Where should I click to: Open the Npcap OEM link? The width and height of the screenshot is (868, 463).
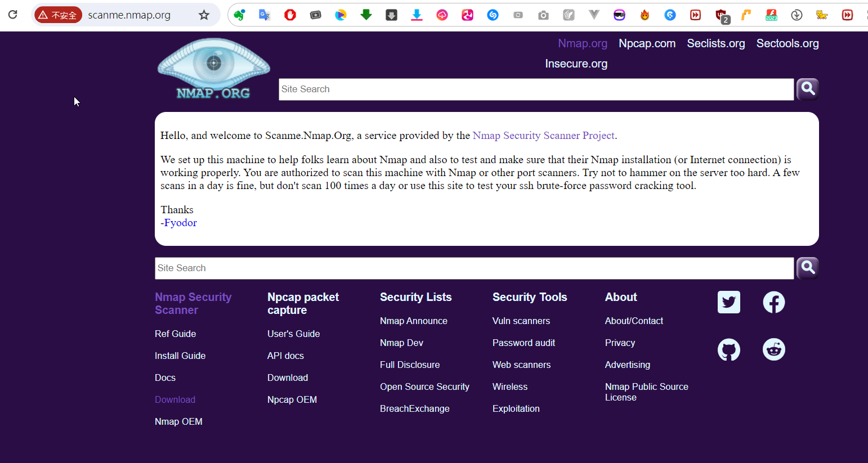point(292,399)
